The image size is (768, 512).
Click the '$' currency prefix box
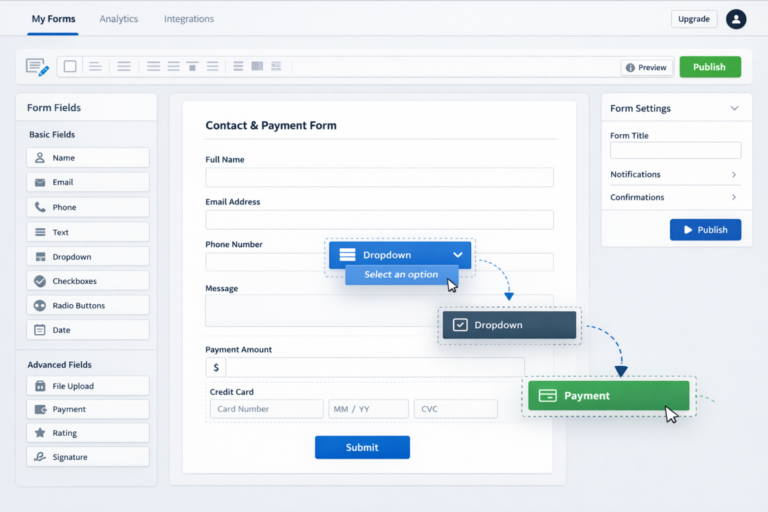216,367
